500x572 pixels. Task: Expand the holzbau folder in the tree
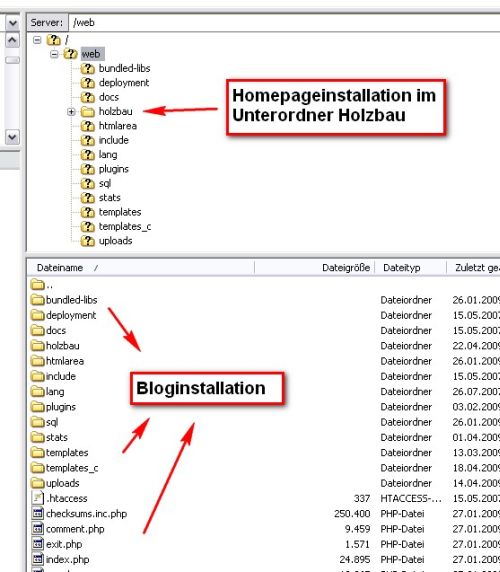tap(71, 112)
